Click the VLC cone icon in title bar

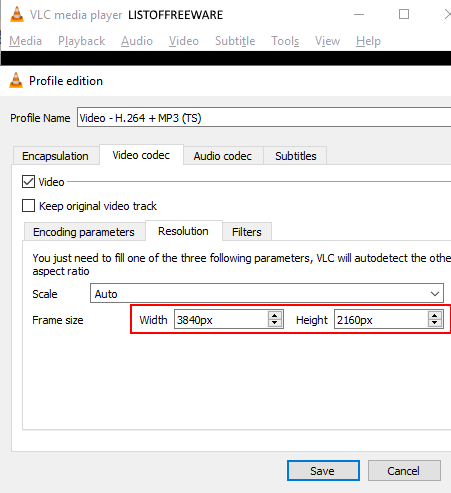17,14
